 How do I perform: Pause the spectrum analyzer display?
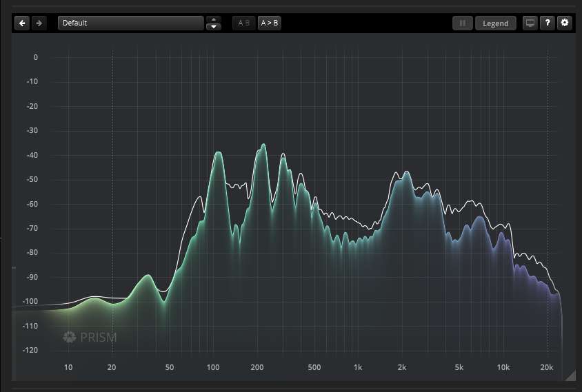(462, 23)
